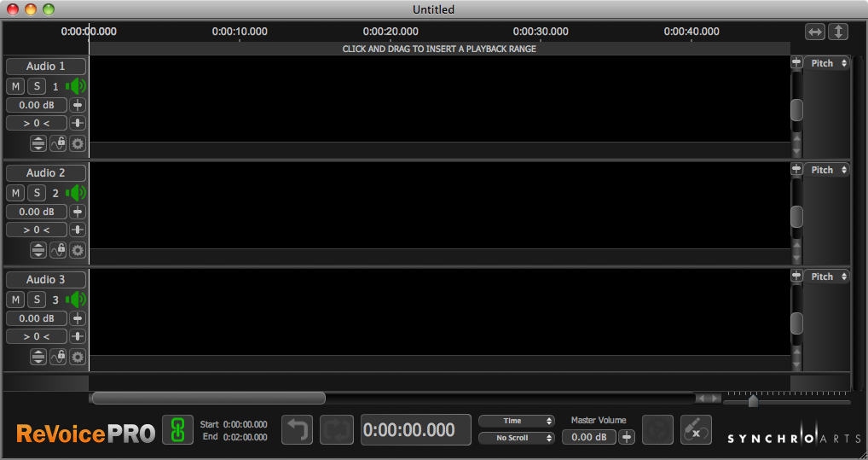Click the Audio 3 track name button

(46, 280)
